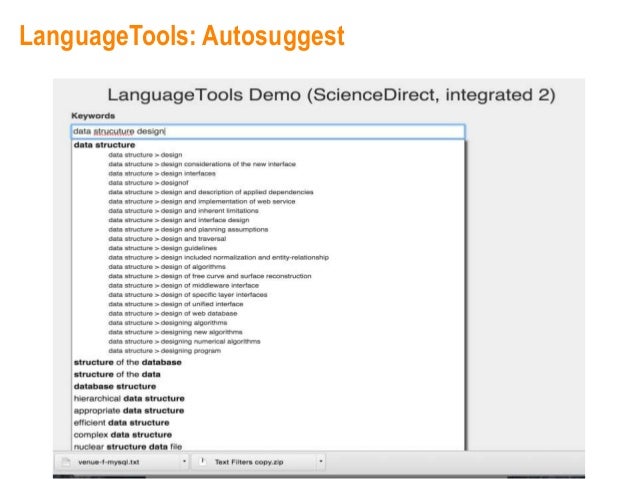The height and width of the screenshot is (479, 638).
Task: Select the bold 'data structure' suggestion heading
Action: [105, 145]
